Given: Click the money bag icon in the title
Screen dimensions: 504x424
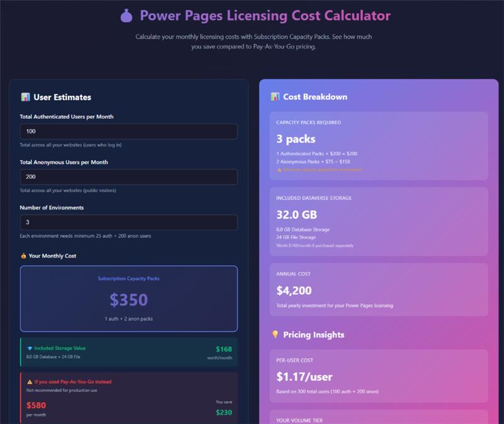Looking at the screenshot, I should (125, 16).
